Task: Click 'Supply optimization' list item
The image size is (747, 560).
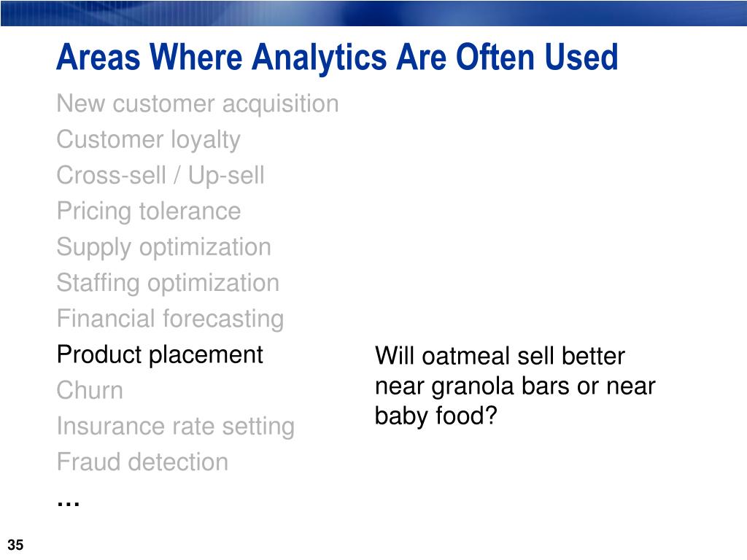Action: point(164,248)
